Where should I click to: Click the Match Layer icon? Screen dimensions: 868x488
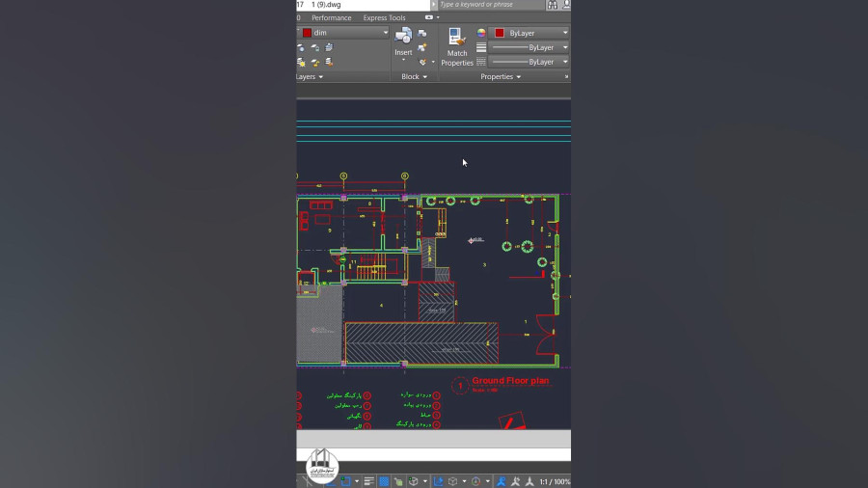(330, 63)
